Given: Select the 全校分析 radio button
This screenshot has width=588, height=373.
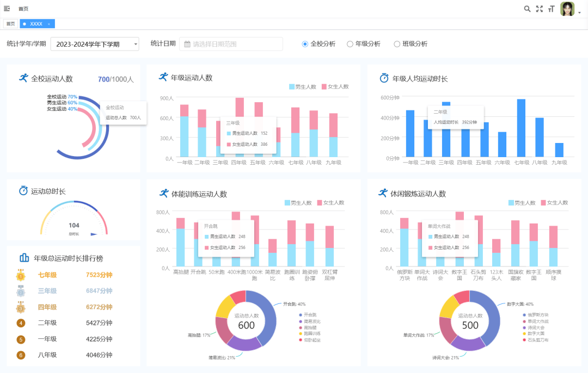Looking at the screenshot, I should tap(305, 44).
